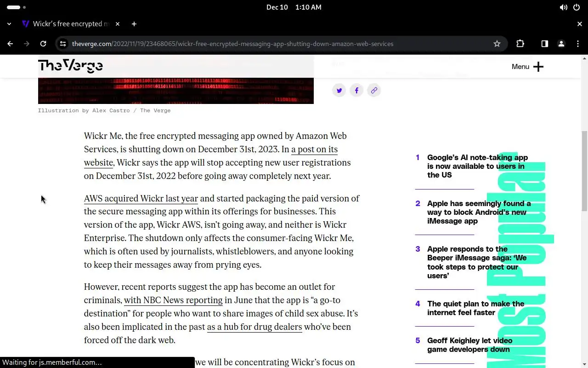The height and width of the screenshot is (368, 588).
Task: Copy article link icon
Action: (x=374, y=91)
